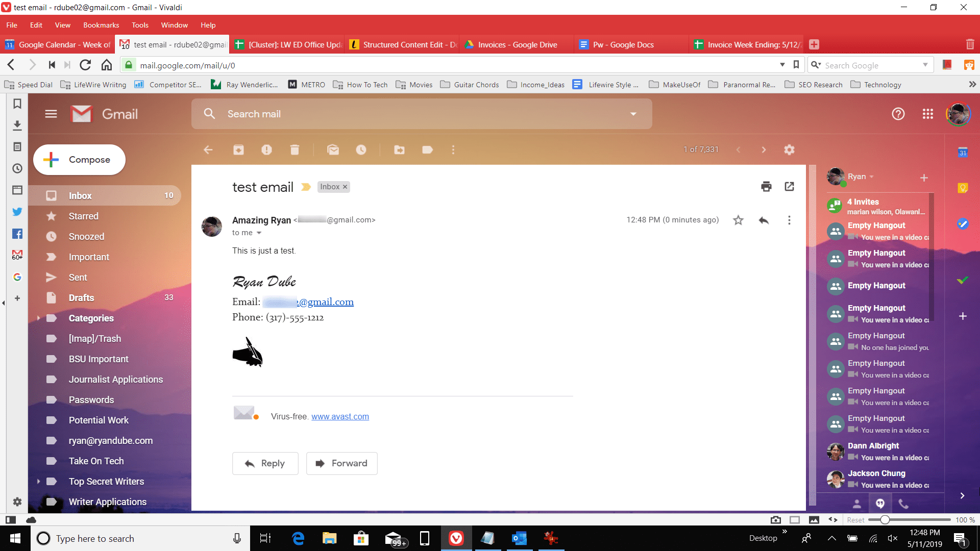Click the Label email icon

(427, 149)
